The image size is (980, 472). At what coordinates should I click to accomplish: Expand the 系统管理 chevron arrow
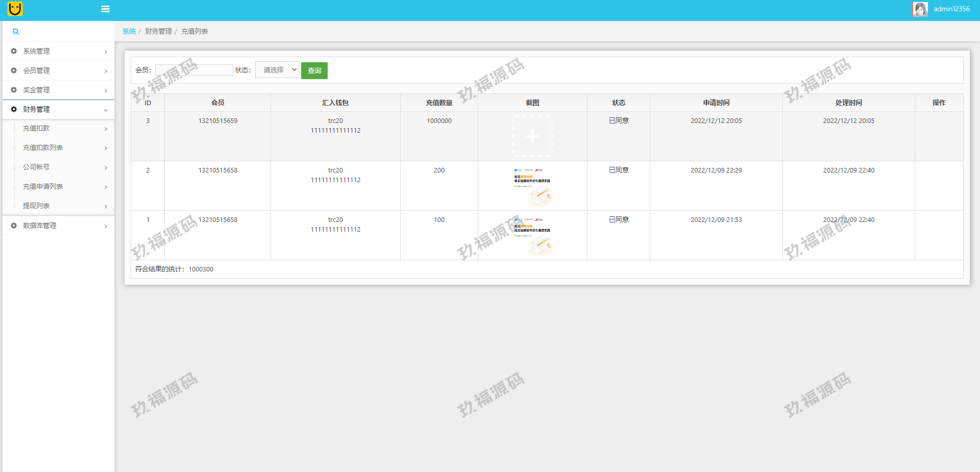point(106,52)
